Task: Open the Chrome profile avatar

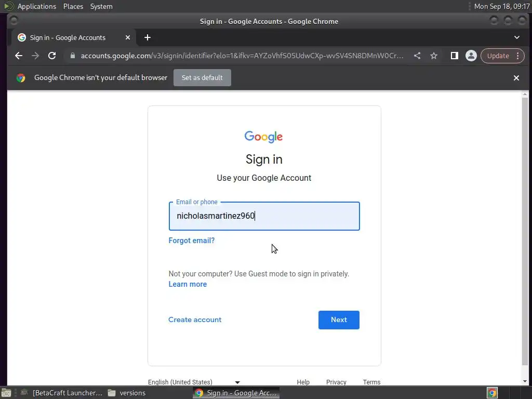Action: coord(471,56)
